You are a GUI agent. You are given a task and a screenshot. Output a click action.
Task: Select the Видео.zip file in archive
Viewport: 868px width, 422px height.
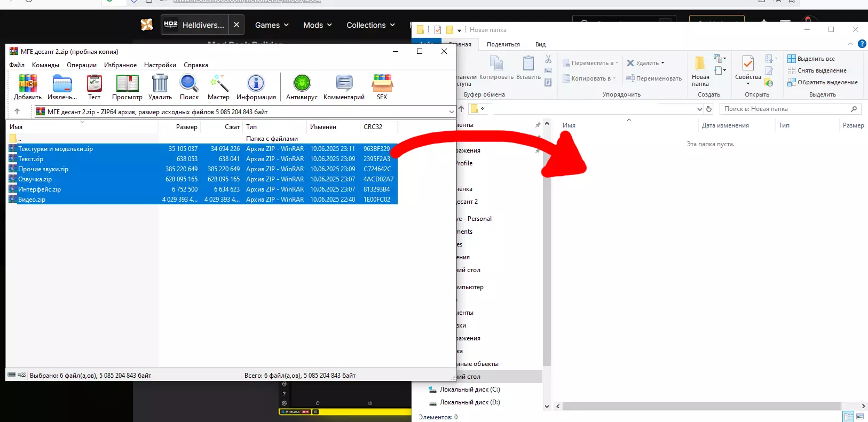point(32,200)
